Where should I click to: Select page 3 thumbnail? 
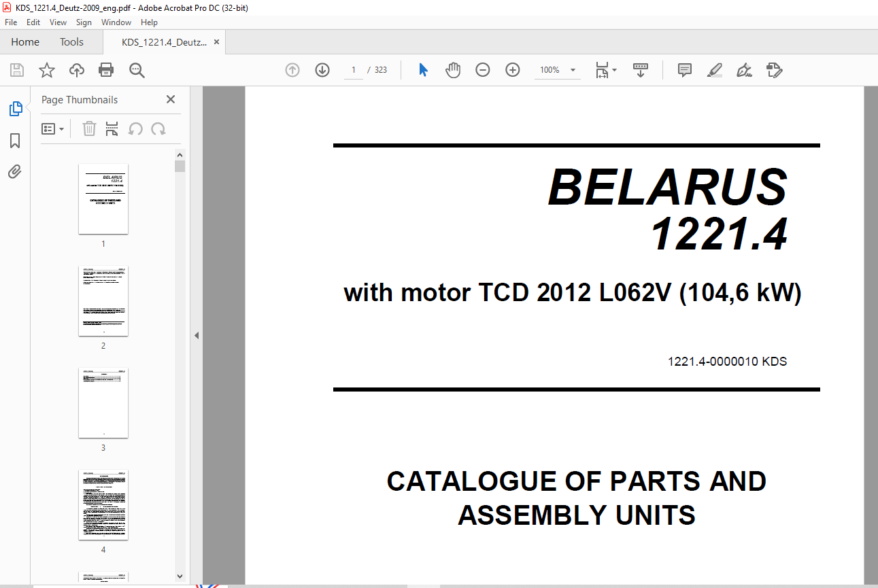[x=103, y=403]
